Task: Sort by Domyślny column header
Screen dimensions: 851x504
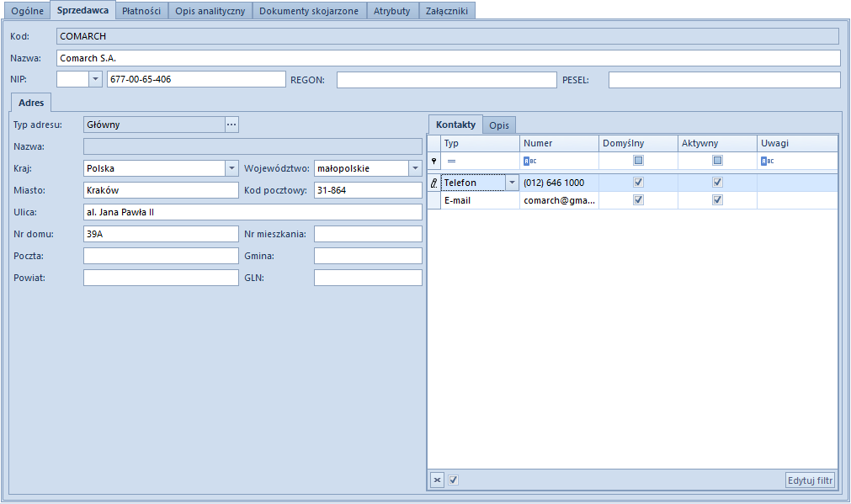Action: tap(638, 143)
